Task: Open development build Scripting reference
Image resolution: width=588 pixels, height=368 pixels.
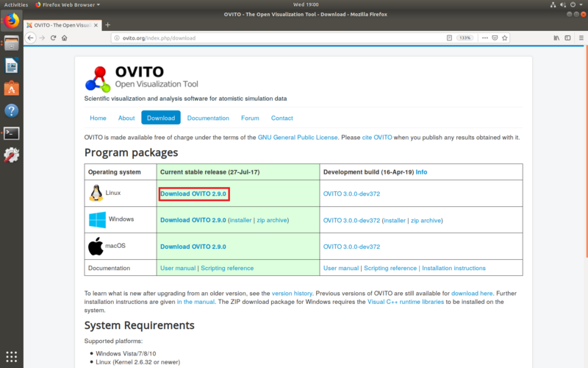Action: tap(390, 268)
